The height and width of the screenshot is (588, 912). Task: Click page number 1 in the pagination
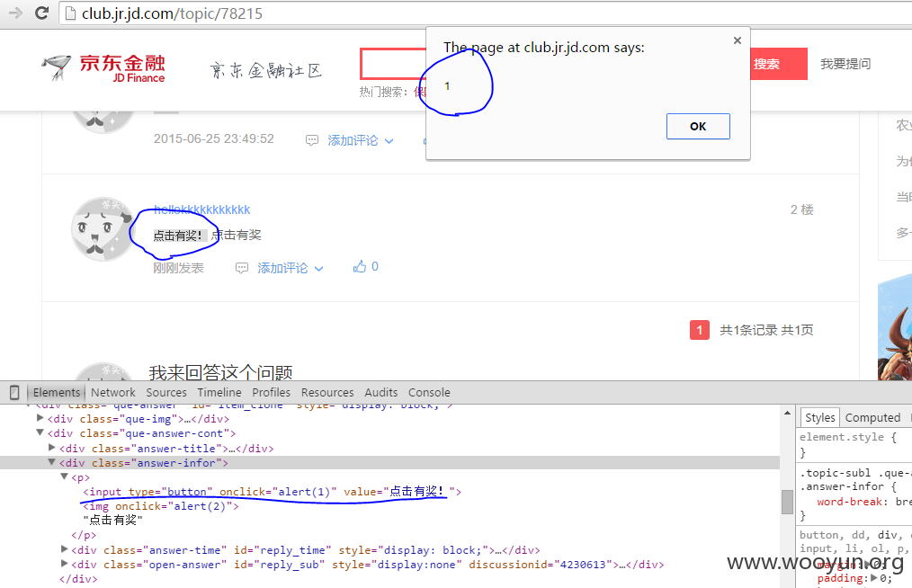(x=700, y=330)
